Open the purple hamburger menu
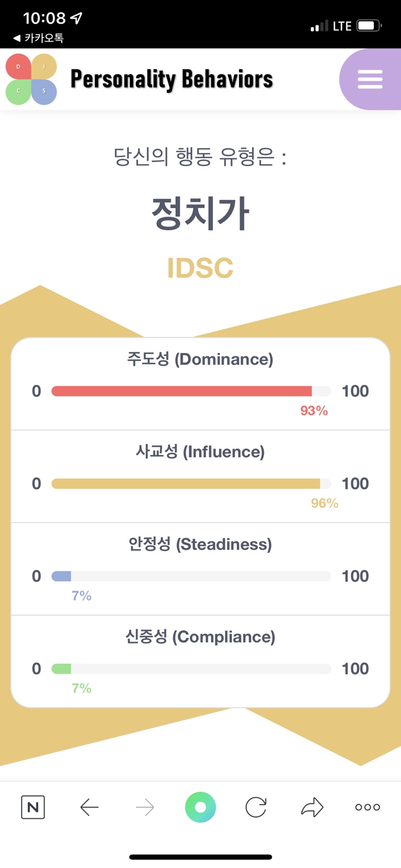 pos(370,79)
